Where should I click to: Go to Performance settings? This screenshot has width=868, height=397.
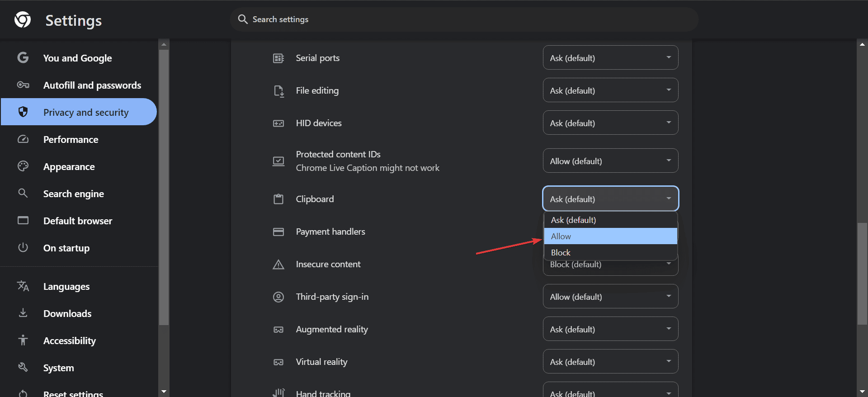click(x=79, y=139)
